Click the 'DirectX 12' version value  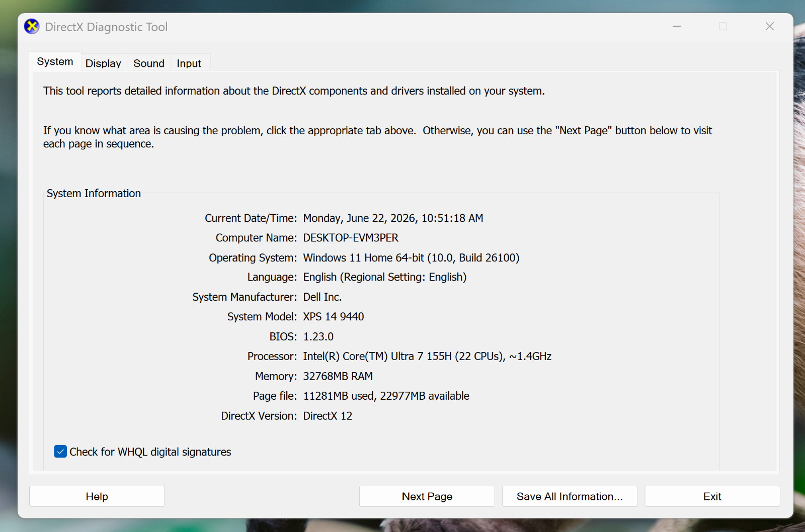tap(328, 416)
